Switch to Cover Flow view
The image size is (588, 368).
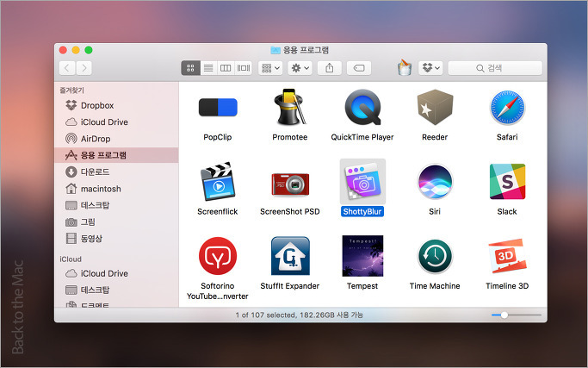pos(244,68)
